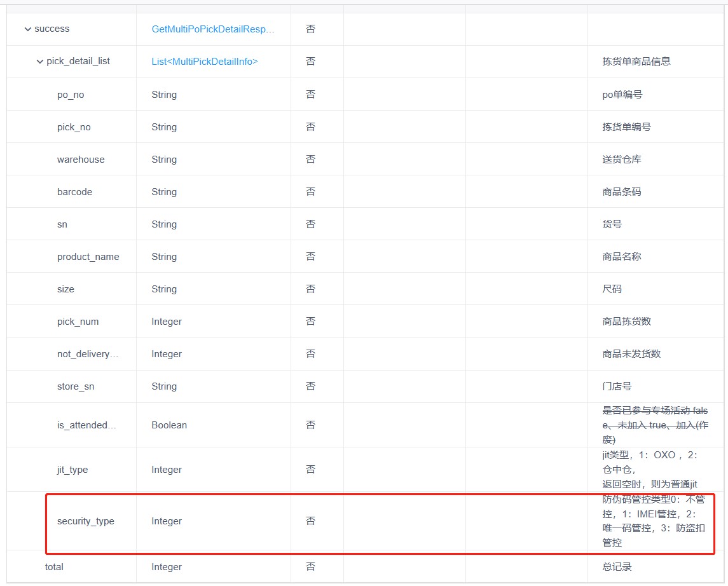Screen dimensions: 728x586
Task: Click the truncated not_delivery field name
Action: pyautogui.click(x=88, y=354)
